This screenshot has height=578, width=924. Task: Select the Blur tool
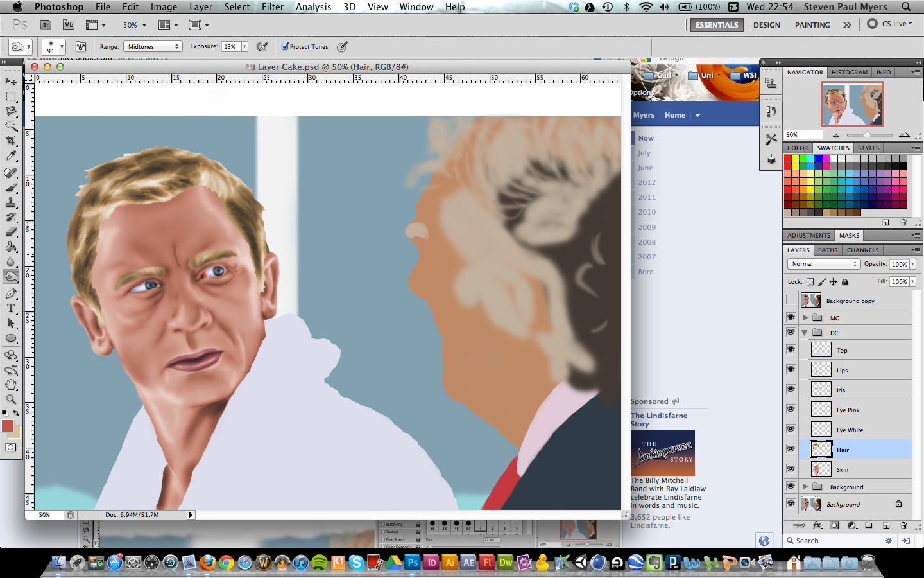pyautogui.click(x=11, y=261)
